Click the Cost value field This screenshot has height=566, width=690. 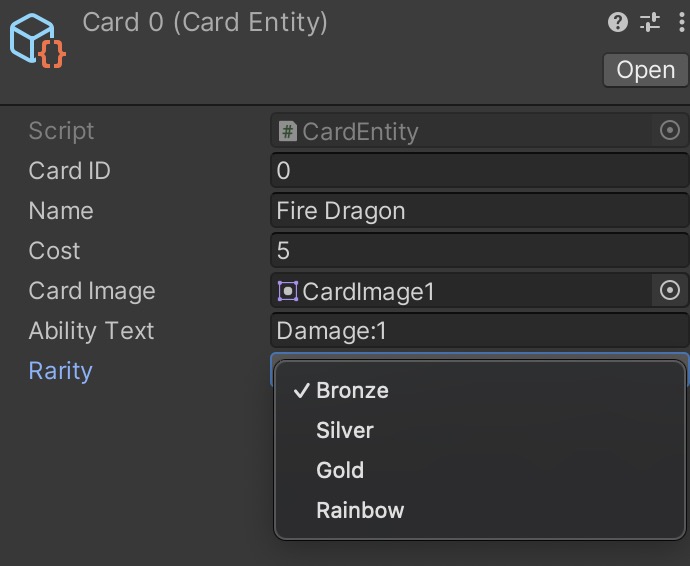pyautogui.click(x=480, y=251)
